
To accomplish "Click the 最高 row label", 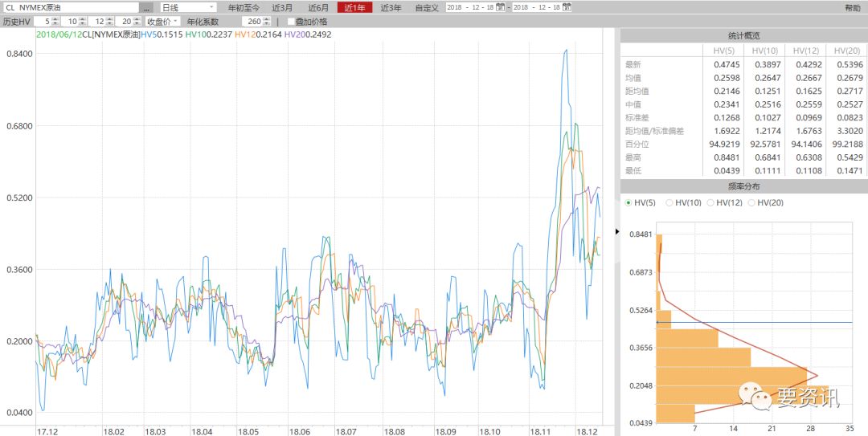I will click(x=633, y=157).
